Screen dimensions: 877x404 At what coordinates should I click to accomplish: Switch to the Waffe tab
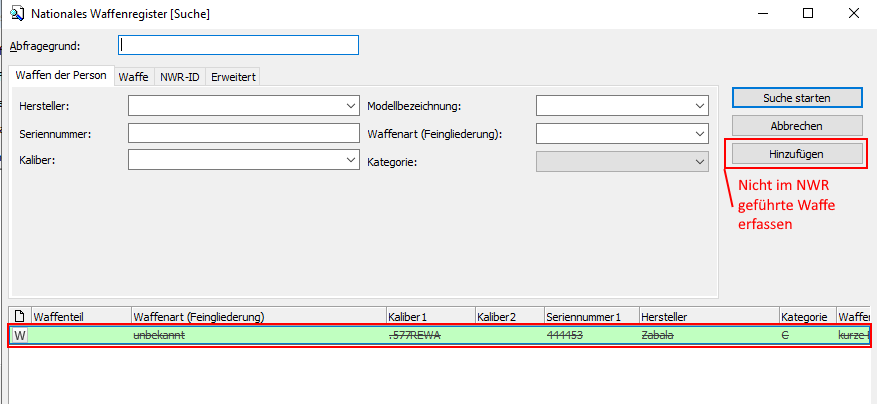(x=133, y=76)
